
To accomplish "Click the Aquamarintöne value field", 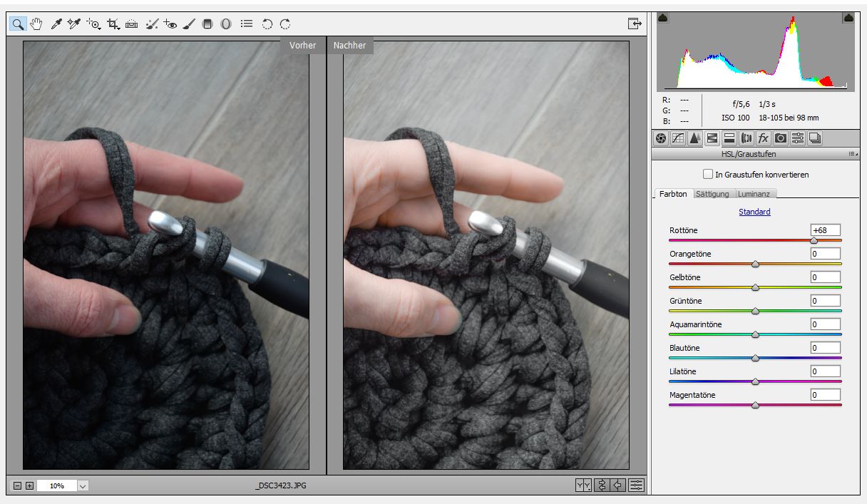I will coord(825,324).
